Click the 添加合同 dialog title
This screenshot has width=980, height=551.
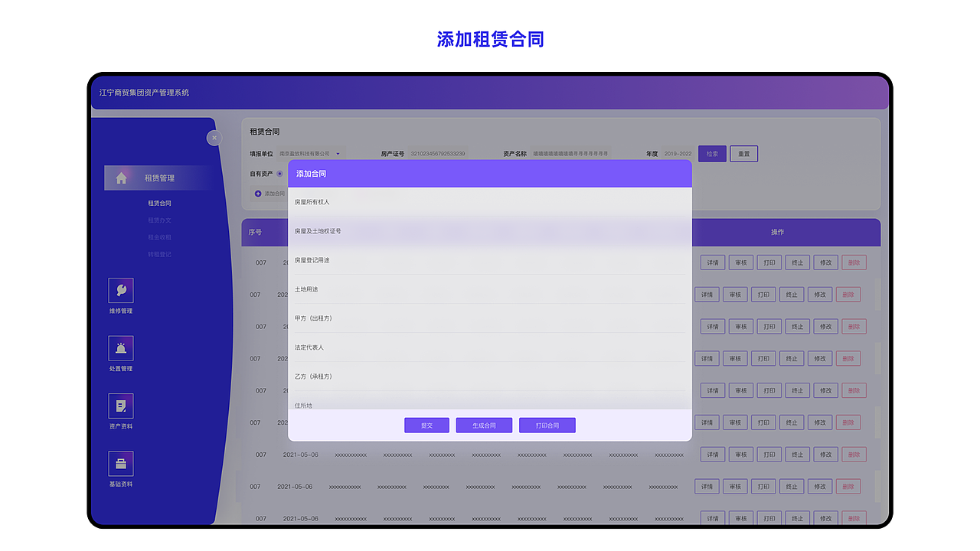pyautogui.click(x=312, y=174)
